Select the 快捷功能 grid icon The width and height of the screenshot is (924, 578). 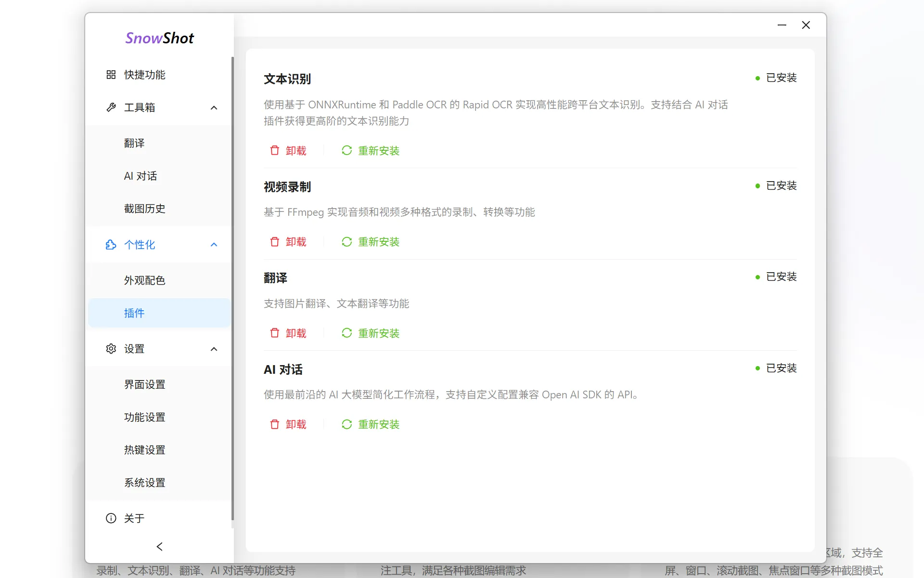click(x=110, y=75)
